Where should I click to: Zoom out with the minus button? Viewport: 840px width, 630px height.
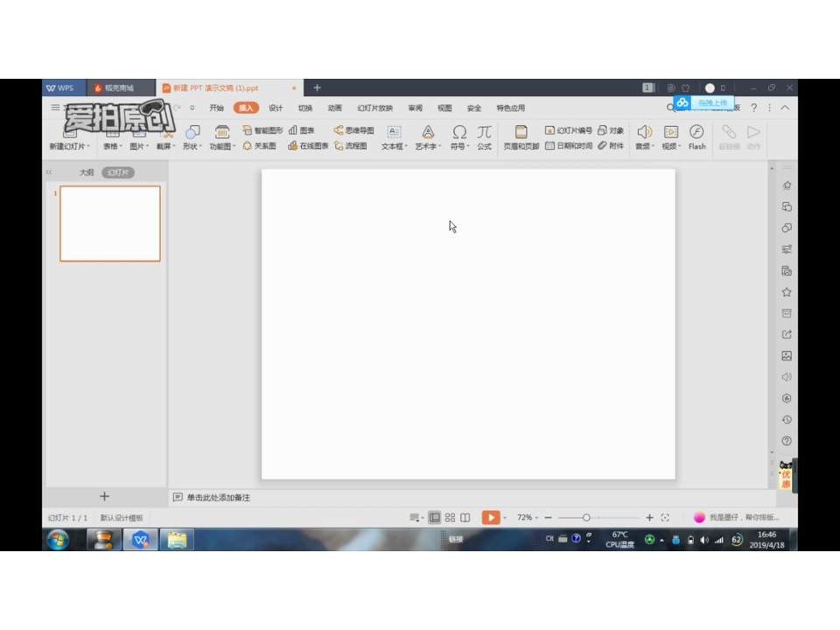click(x=548, y=517)
